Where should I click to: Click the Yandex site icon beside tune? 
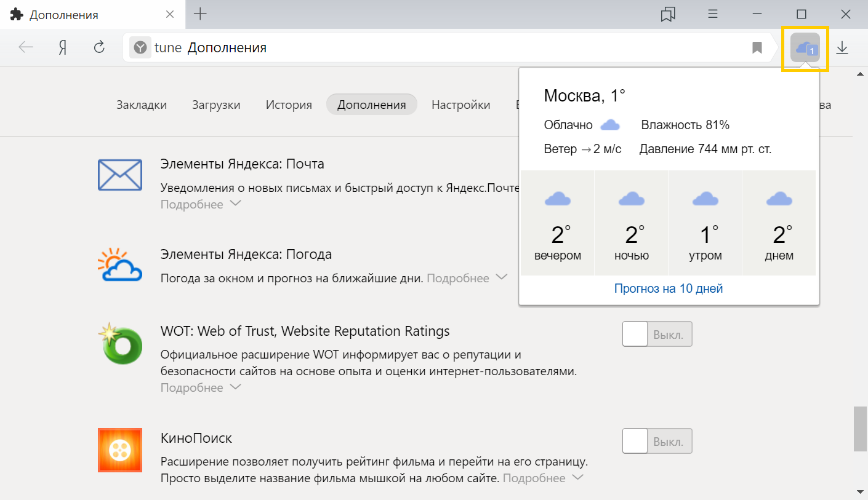click(140, 47)
